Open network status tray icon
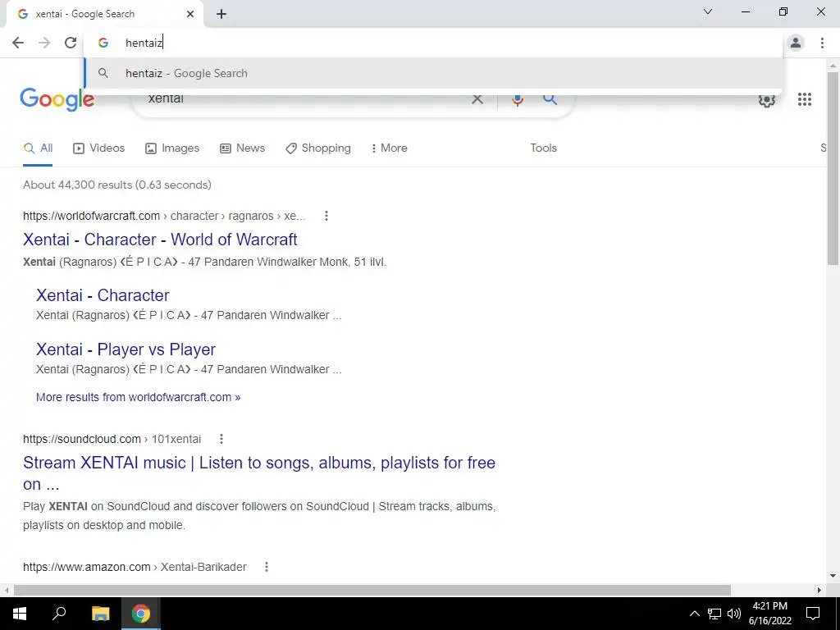The image size is (840, 630). tap(714, 614)
